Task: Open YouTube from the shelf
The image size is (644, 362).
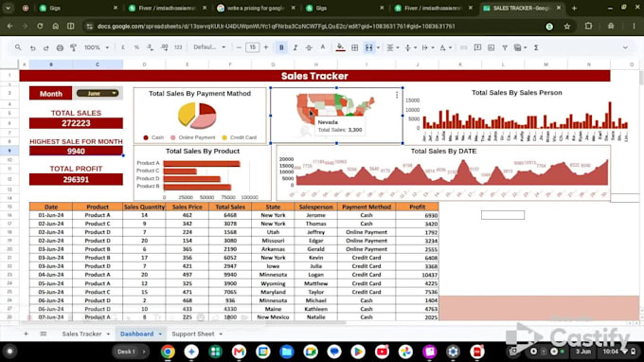Action: click(382, 352)
